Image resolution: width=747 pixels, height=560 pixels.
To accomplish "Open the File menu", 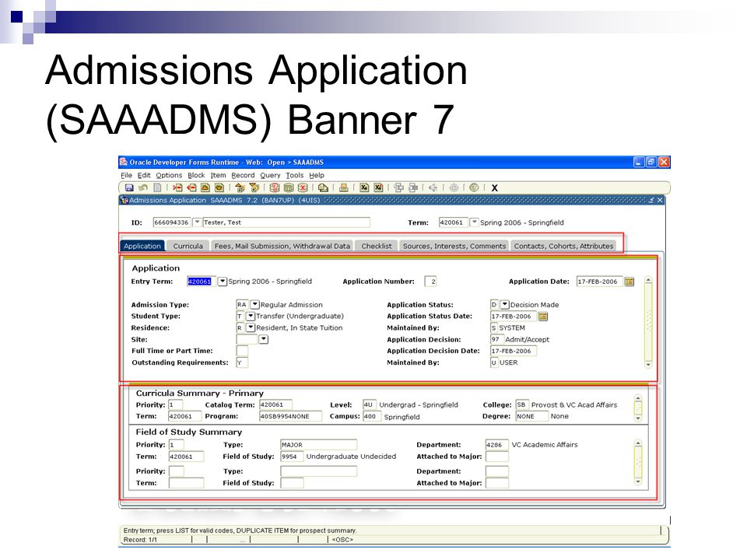I will pyautogui.click(x=126, y=175).
